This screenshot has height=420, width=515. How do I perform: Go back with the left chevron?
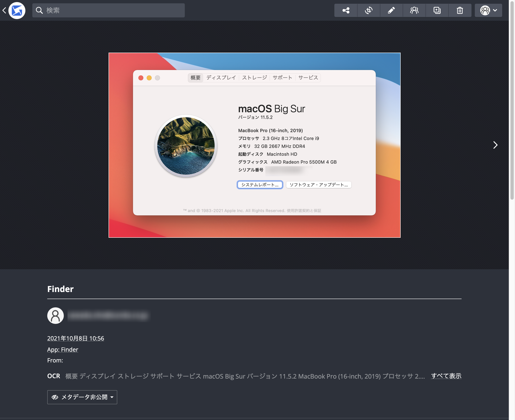point(4,10)
